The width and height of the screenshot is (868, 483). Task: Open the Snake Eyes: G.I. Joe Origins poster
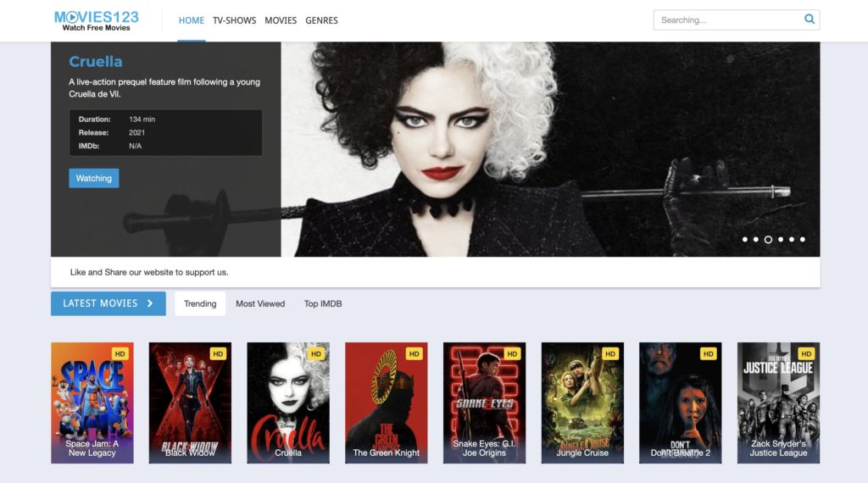(484, 402)
